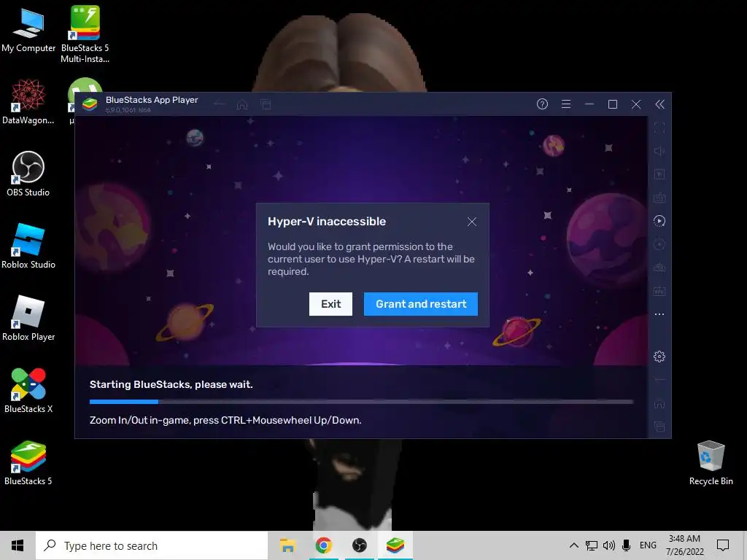
Task: Select BlueStacks 5 Multi-Instance desktop icon
Action: 85,34
